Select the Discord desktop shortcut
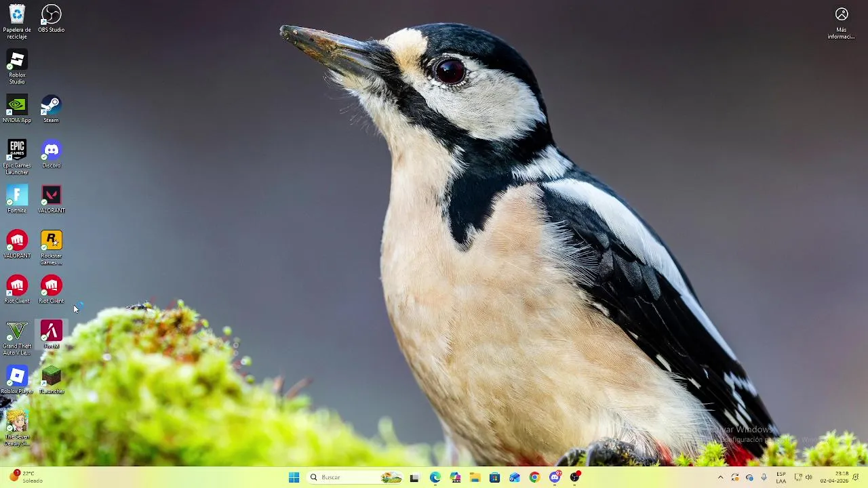Viewport: 868px width, 488px height. 52,154
